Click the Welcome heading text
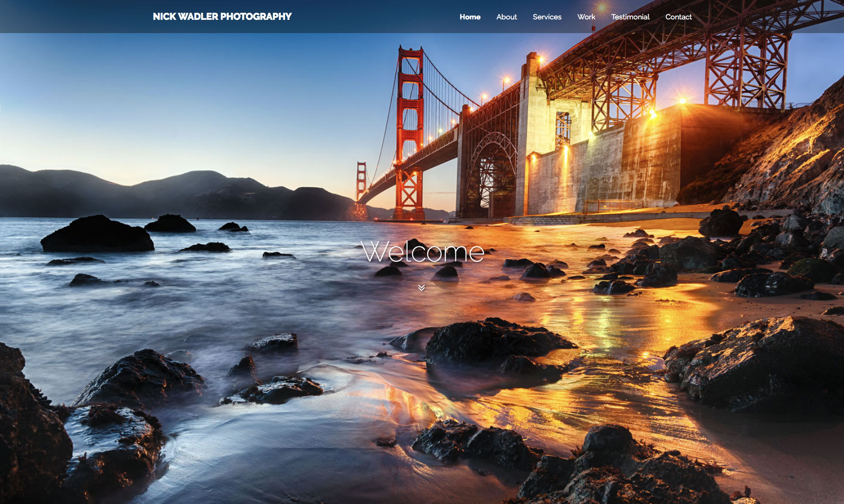The width and height of the screenshot is (844, 504). click(x=422, y=252)
